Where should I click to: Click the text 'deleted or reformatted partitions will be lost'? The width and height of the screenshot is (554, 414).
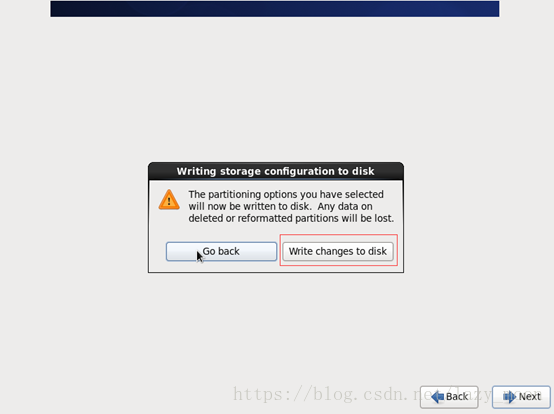click(291, 218)
